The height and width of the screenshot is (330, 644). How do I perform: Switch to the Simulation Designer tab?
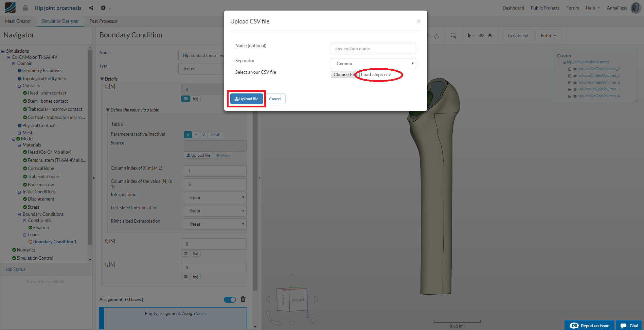point(60,21)
